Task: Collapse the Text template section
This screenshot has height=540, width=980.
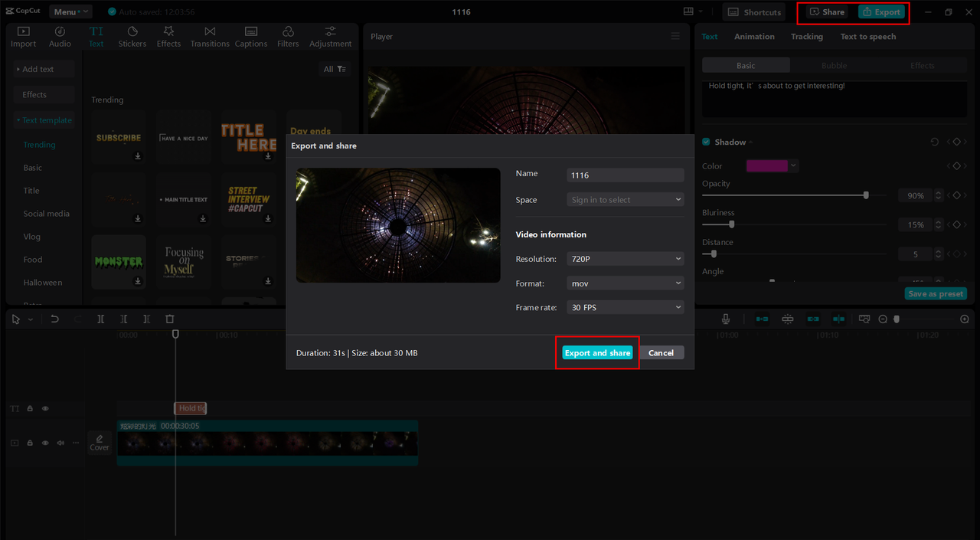Action: (44, 120)
